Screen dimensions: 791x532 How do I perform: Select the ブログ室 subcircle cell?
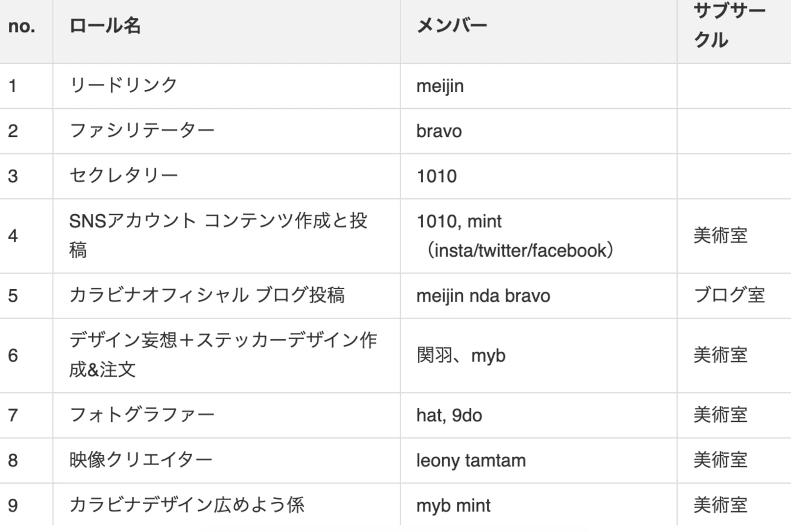(x=729, y=295)
